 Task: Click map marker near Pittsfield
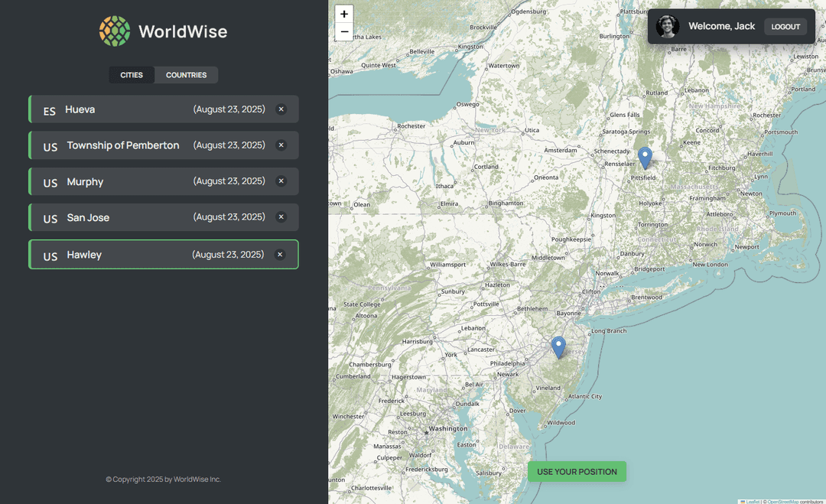pos(645,157)
